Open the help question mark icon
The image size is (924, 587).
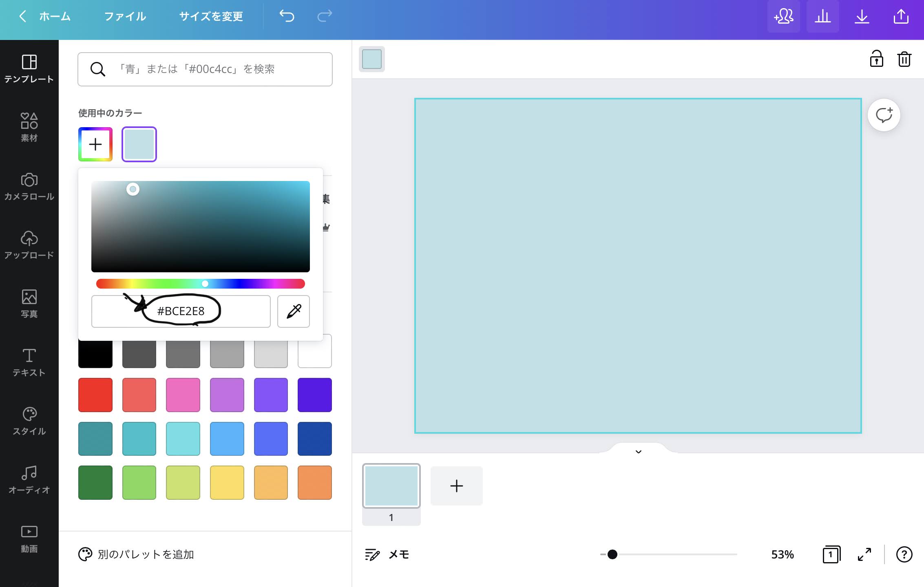(904, 554)
